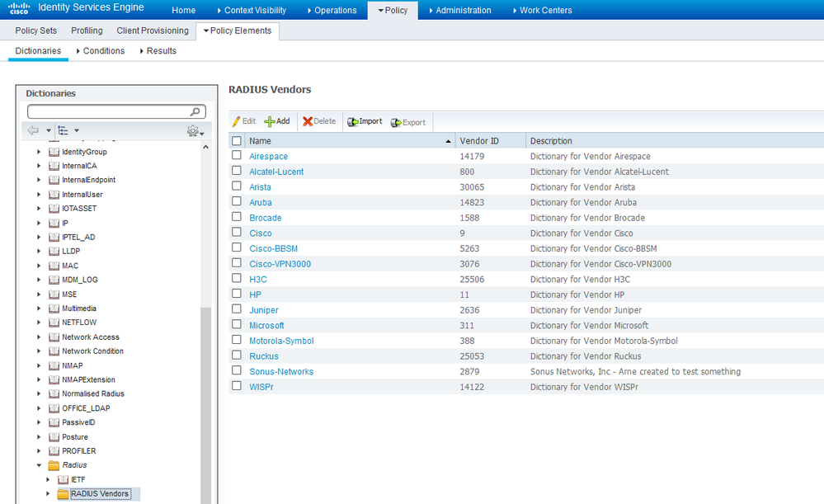Viewport: 824px width, 504px height.
Task: Collapse the Radius tree node
Action: tap(39, 465)
